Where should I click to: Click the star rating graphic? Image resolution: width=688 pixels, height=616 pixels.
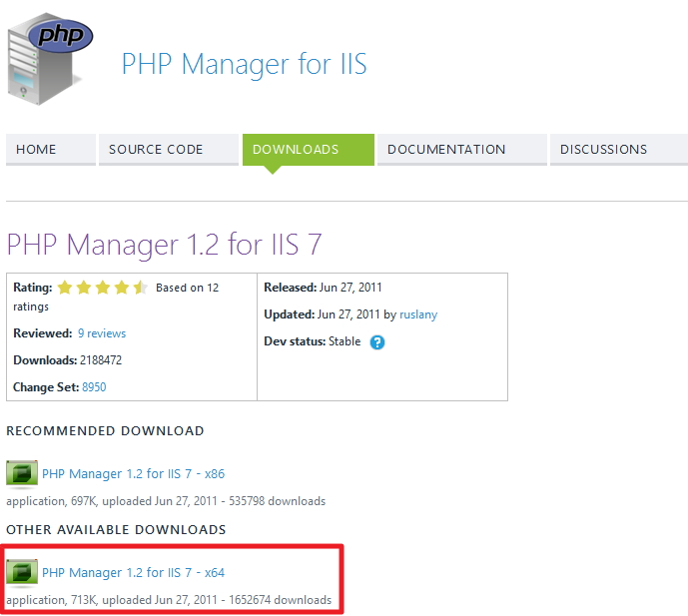[x=103, y=288]
